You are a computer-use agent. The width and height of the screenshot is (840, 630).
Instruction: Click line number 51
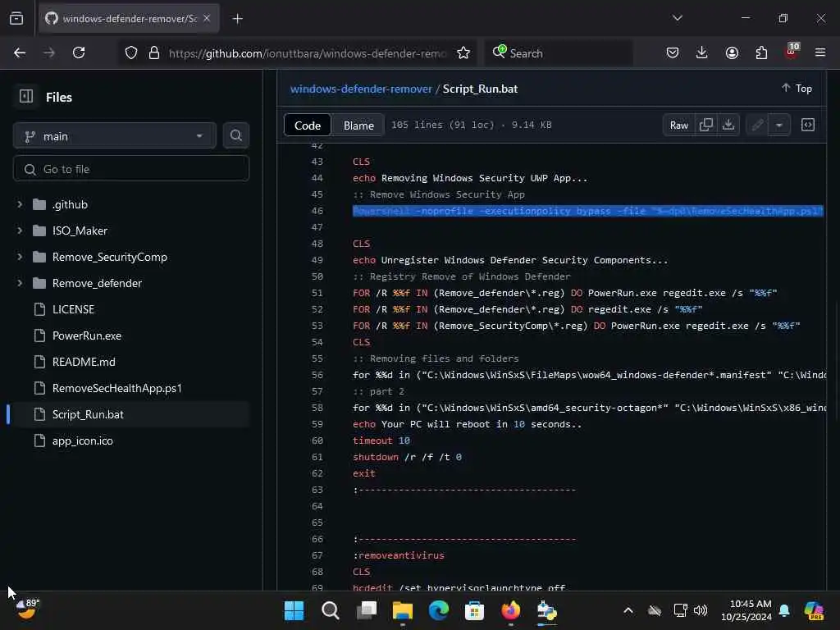click(x=317, y=293)
